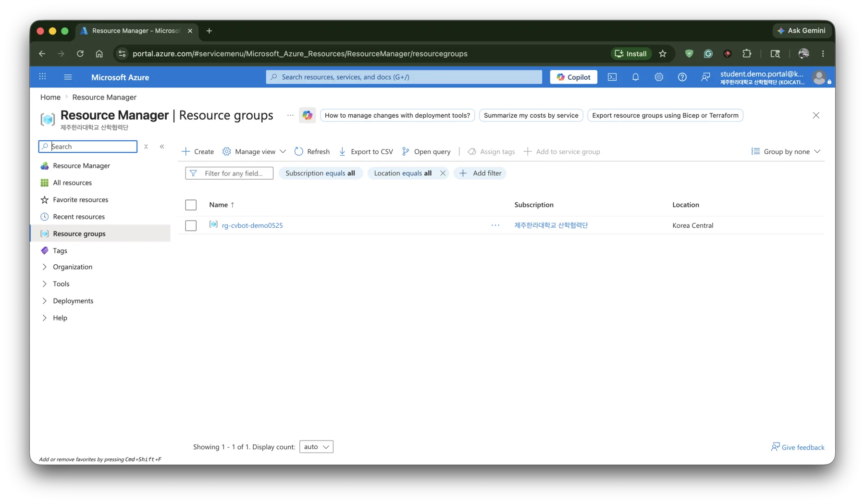Click 'Export resource groups using Bicep or Terraform'
Screen dimensions: 865x504
point(665,115)
